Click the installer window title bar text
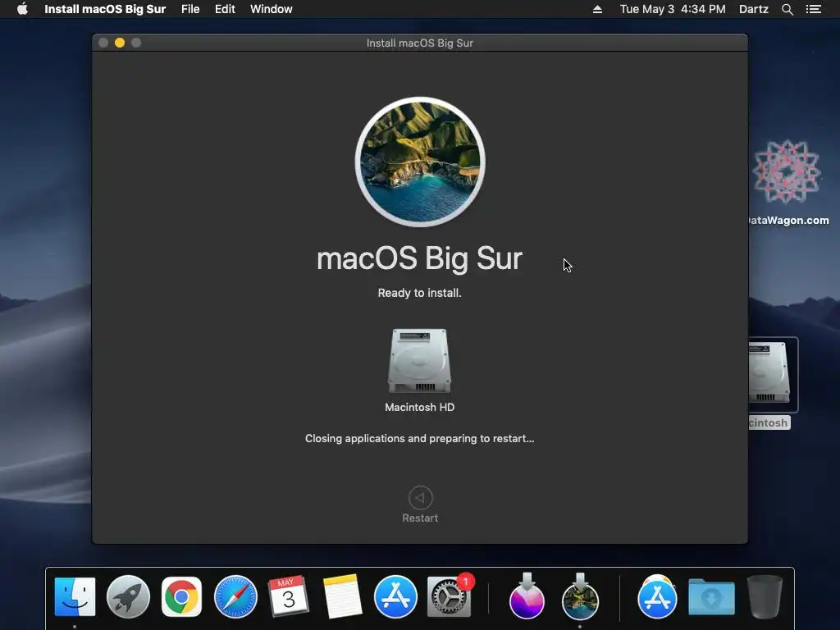Viewport: 840px width, 630px height. (419, 43)
